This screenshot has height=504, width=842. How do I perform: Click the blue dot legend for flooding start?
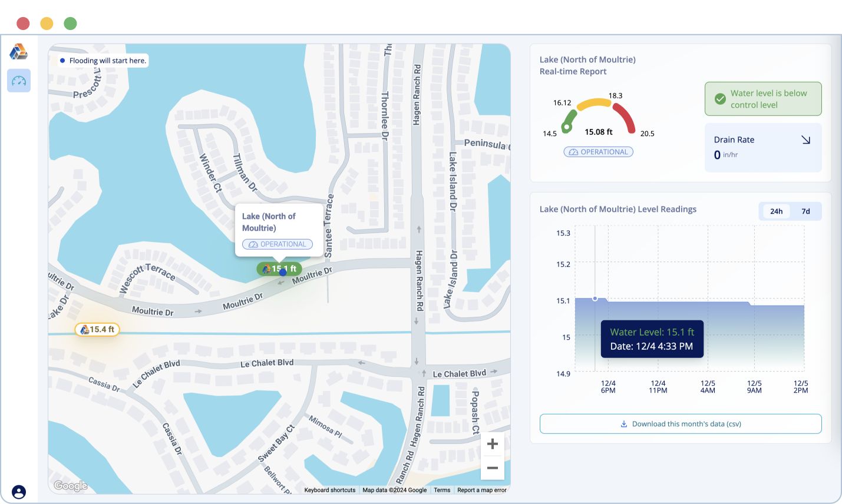pyautogui.click(x=61, y=60)
